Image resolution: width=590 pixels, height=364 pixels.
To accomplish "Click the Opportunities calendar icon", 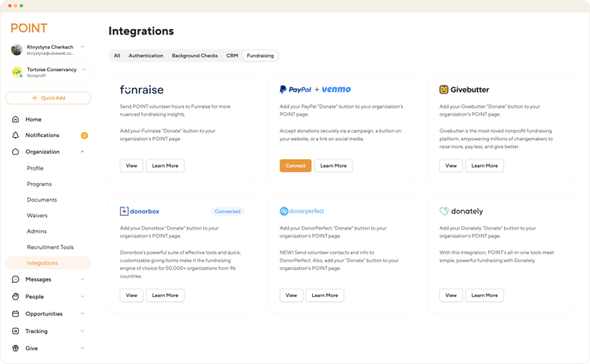I will (x=15, y=313).
